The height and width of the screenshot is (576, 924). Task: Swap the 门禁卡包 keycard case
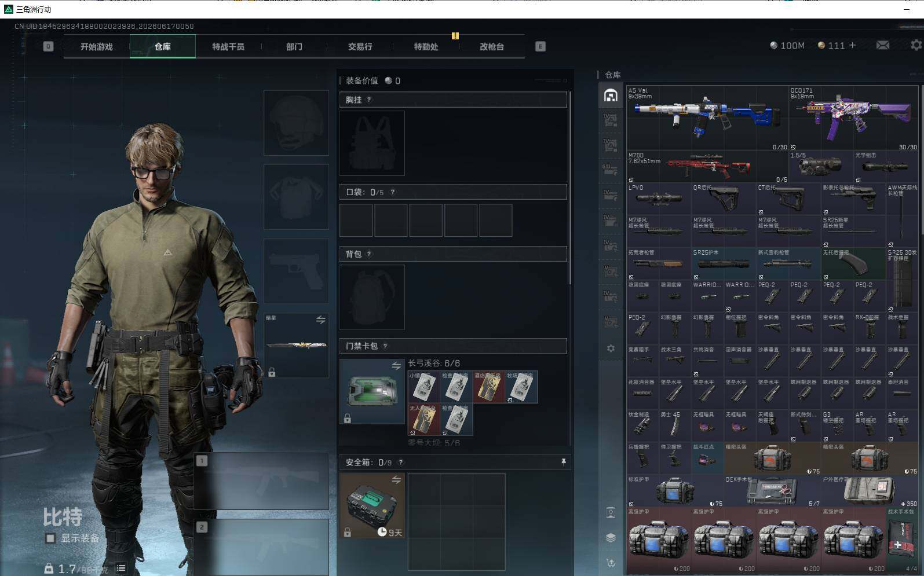[x=396, y=365]
